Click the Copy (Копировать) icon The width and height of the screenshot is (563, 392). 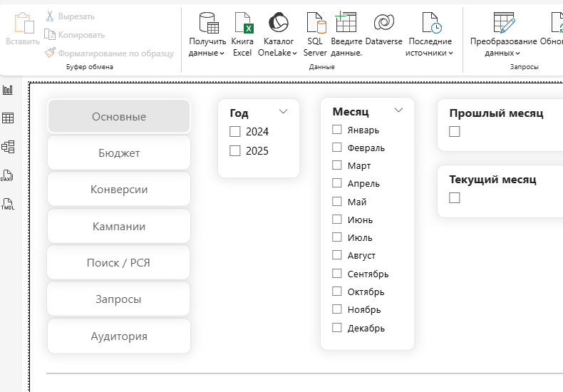coord(50,34)
